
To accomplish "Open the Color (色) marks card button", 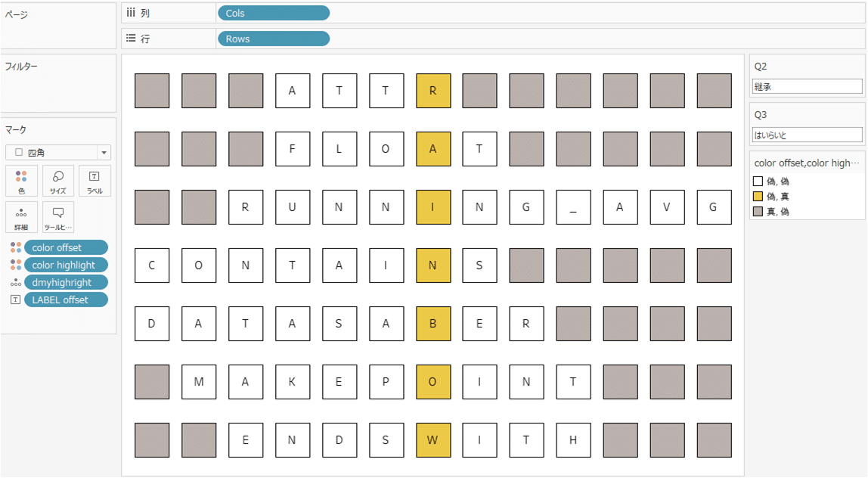I will click(21, 181).
